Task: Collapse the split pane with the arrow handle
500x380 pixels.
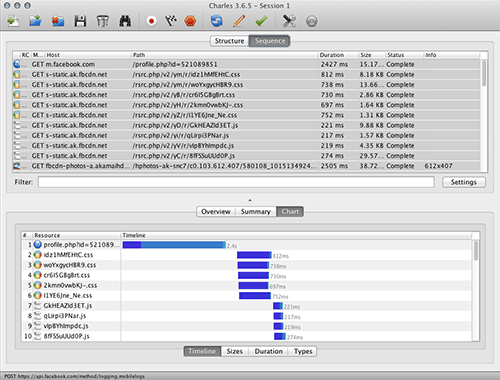Action: [250, 200]
